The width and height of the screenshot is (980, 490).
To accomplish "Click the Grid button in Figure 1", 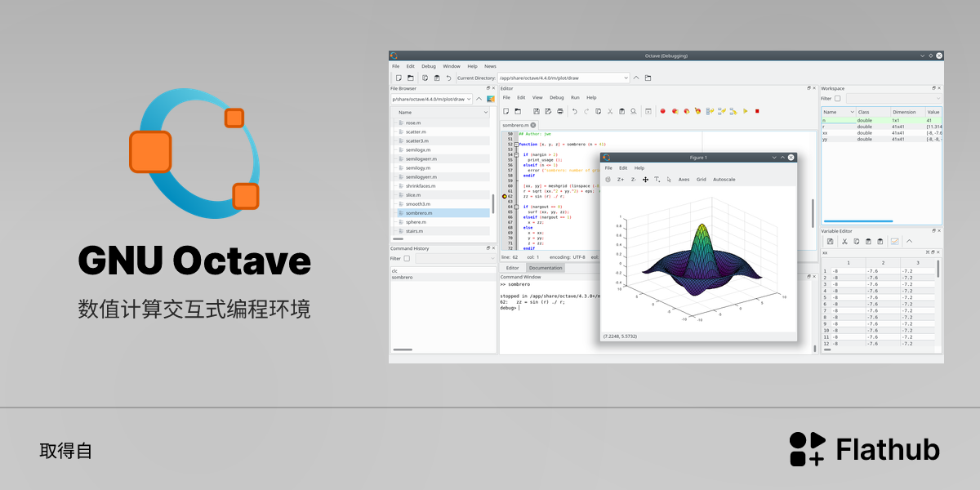I will tap(702, 180).
